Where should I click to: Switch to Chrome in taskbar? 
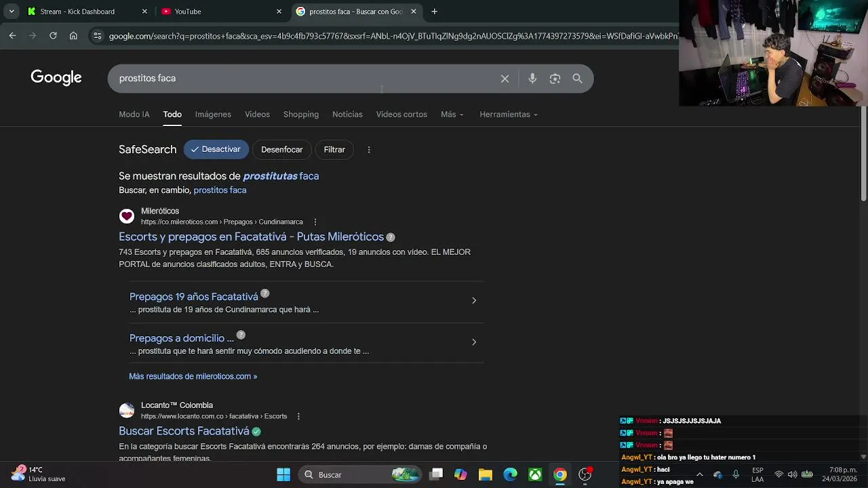pos(560,474)
